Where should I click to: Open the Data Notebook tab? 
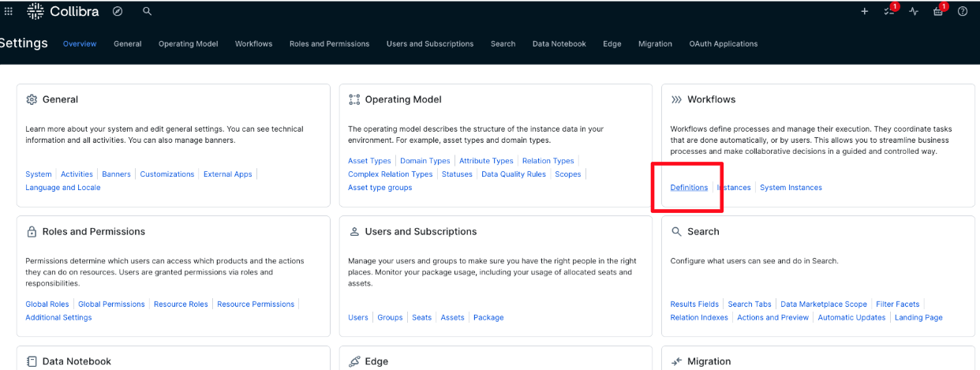pyautogui.click(x=559, y=44)
